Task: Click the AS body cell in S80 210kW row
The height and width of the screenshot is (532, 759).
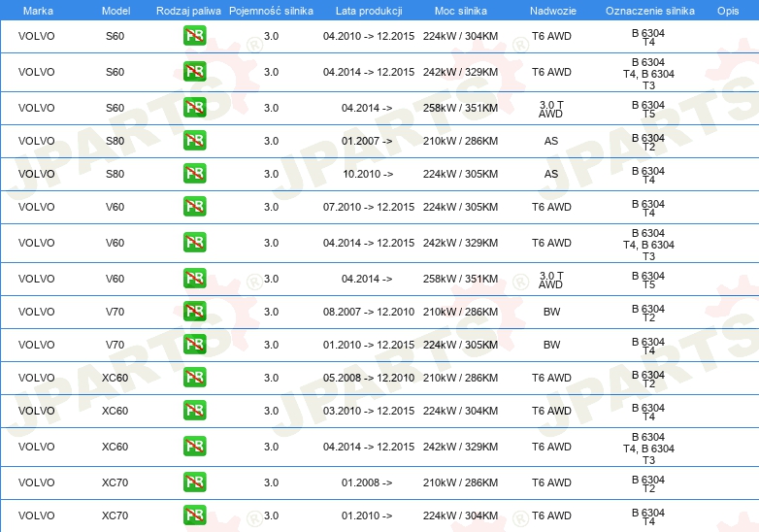Action: [x=551, y=141]
